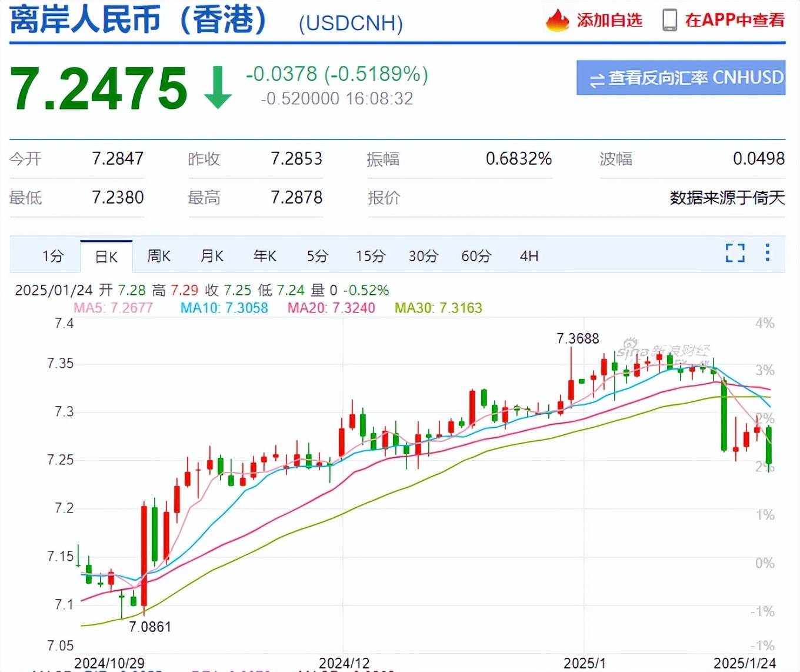The width and height of the screenshot is (800, 672).
Task: Open the chart more-options kebab icon
Action: coord(767,253)
